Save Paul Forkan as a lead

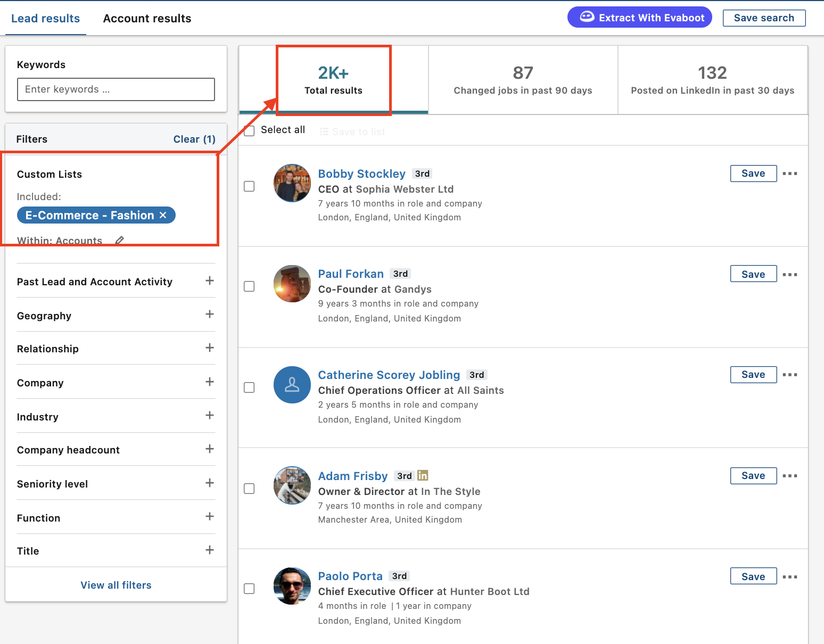pyautogui.click(x=753, y=274)
